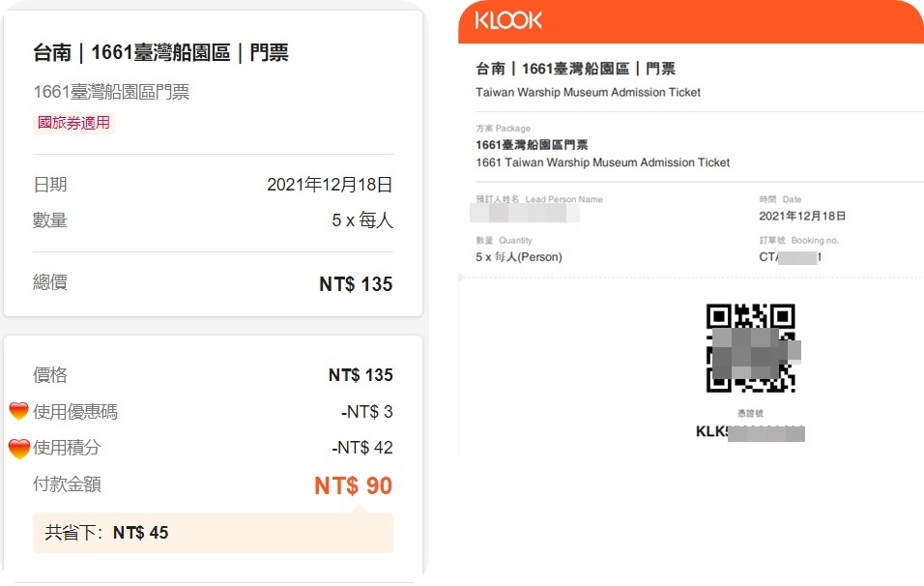Click the Booking no. value starting with CT
Viewport: 924px width, 586px height.
point(791,257)
